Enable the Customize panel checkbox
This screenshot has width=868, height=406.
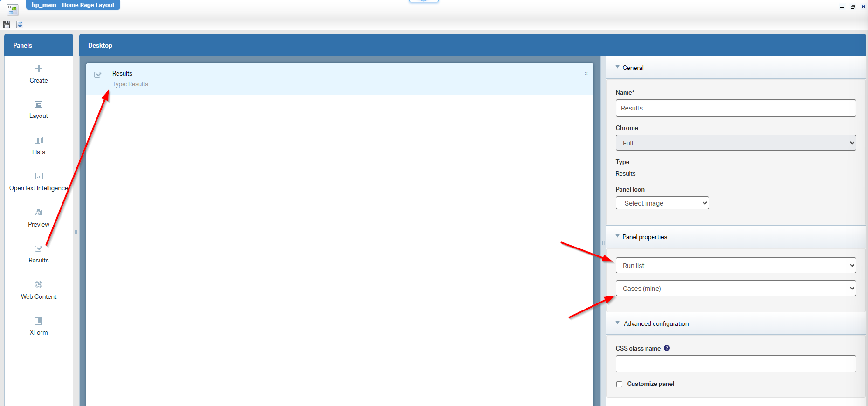tap(619, 384)
